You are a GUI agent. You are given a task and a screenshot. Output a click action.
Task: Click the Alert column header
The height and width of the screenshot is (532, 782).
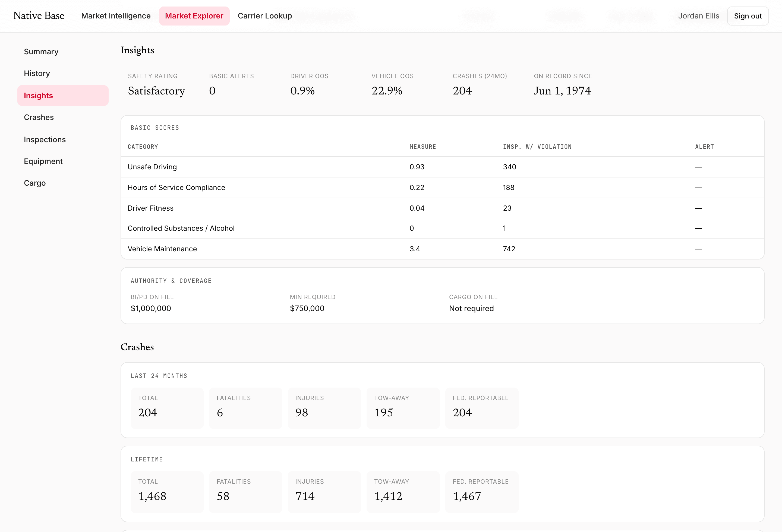(704, 147)
